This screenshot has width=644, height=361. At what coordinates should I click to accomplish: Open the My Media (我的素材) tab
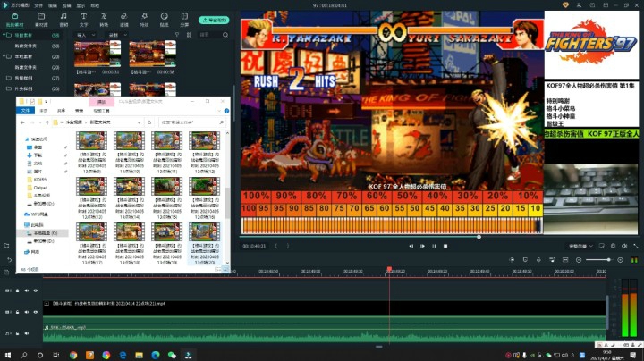click(15, 20)
